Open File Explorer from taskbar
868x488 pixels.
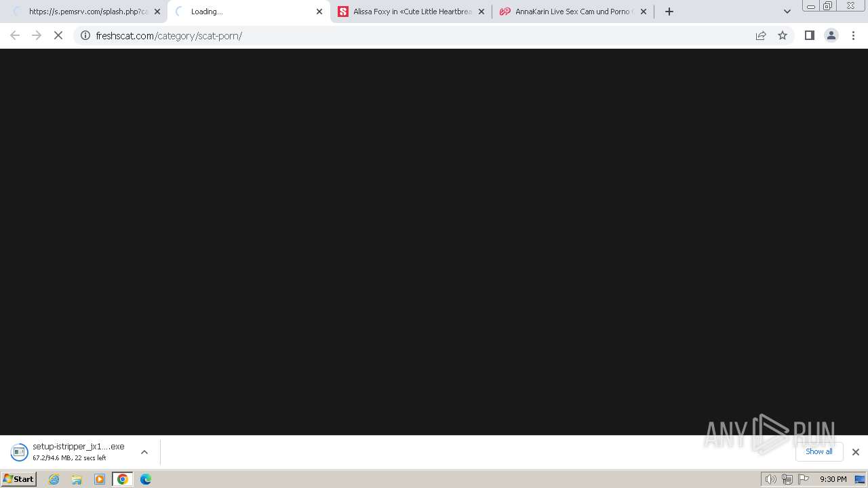click(77, 479)
